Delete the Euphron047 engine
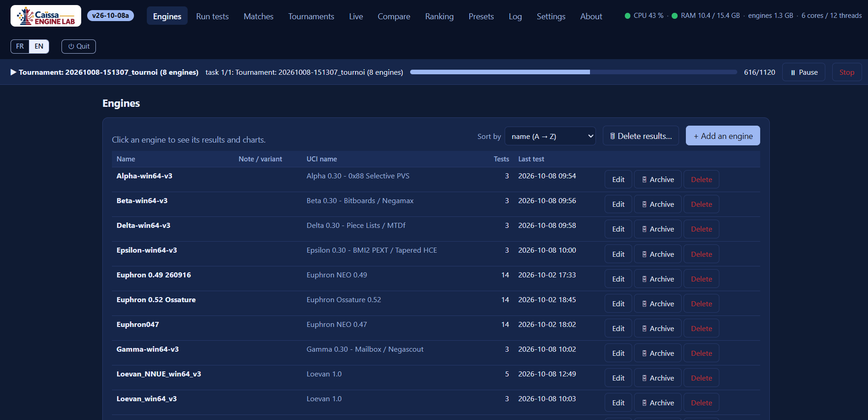This screenshot has height=420, width=868. coord(701,328)
